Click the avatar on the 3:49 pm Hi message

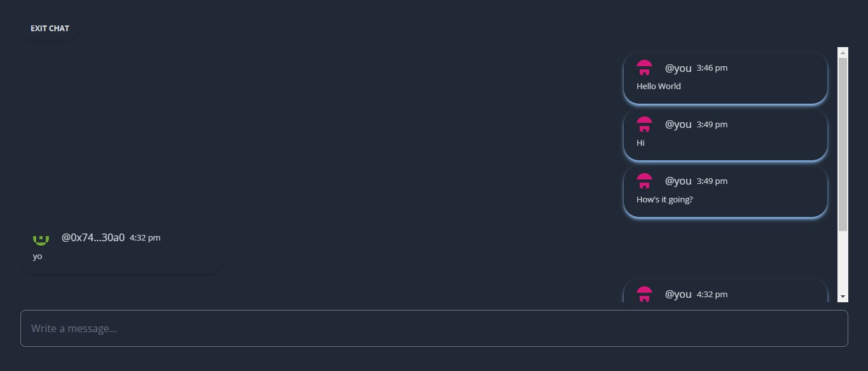click(644, 124)
